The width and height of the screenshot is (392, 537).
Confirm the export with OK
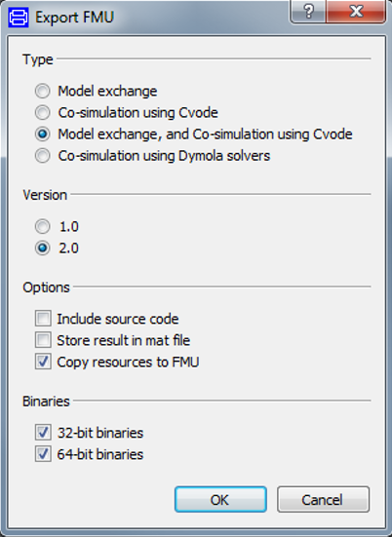[x=220, y=500]
